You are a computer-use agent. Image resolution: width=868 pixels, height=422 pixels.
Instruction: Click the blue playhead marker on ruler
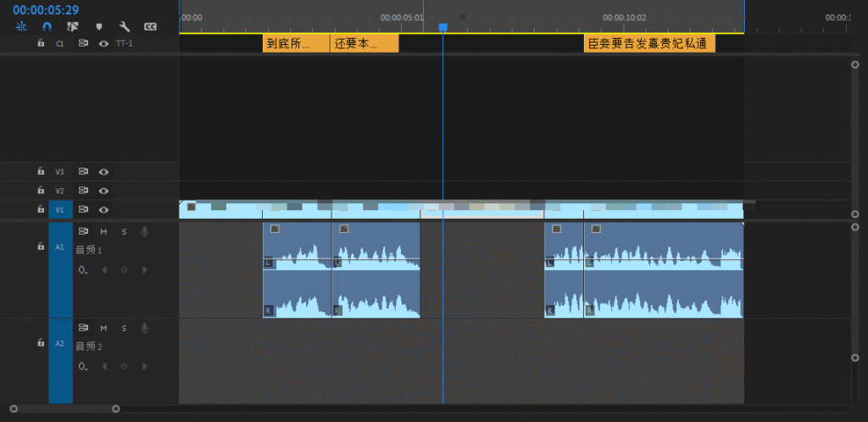[x=442, y=28]
